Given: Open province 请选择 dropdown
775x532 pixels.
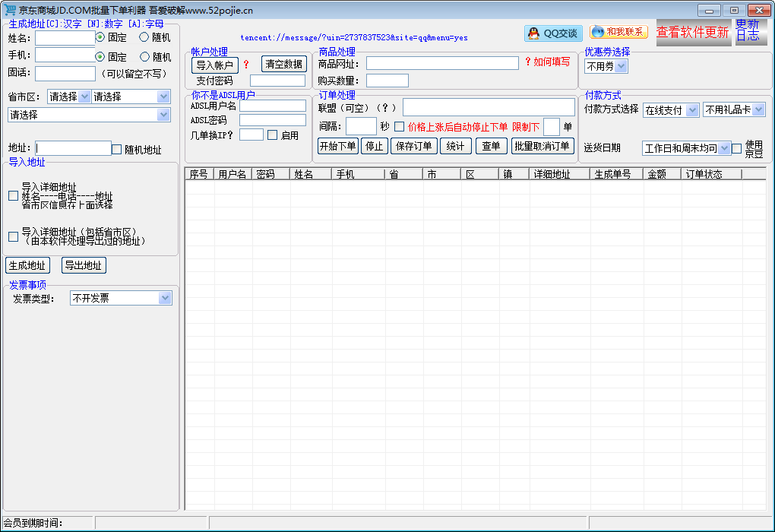Looking at the screenshot, I should tap(69, 97).
